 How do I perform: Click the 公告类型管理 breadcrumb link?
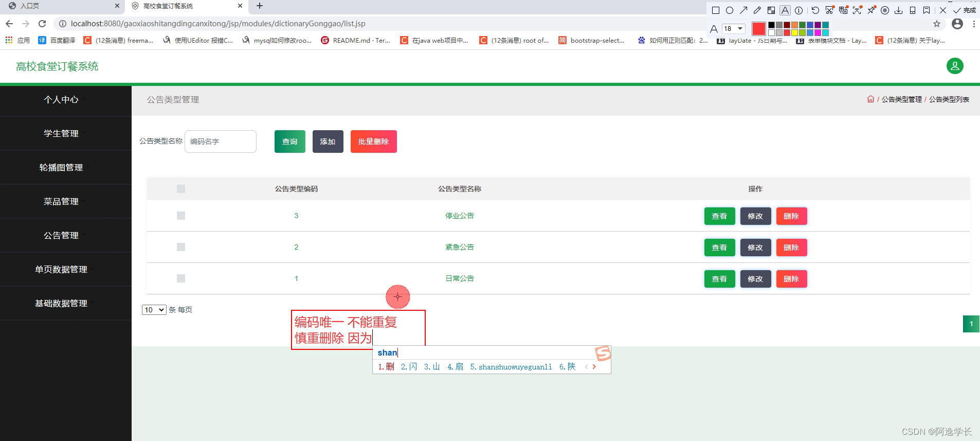click(902, 99)
